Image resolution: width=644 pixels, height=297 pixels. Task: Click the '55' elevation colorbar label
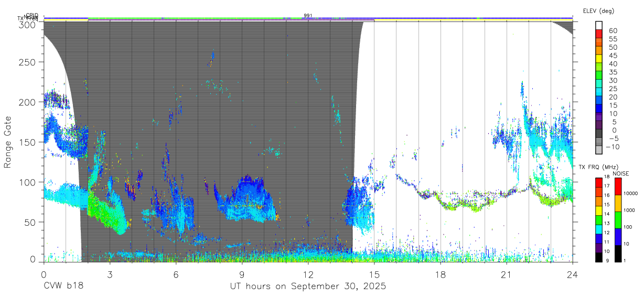point(613,39)
